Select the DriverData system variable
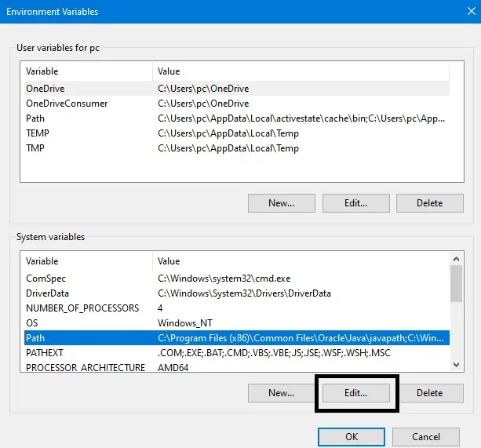 pyautogui.click(x=237, y=293)
